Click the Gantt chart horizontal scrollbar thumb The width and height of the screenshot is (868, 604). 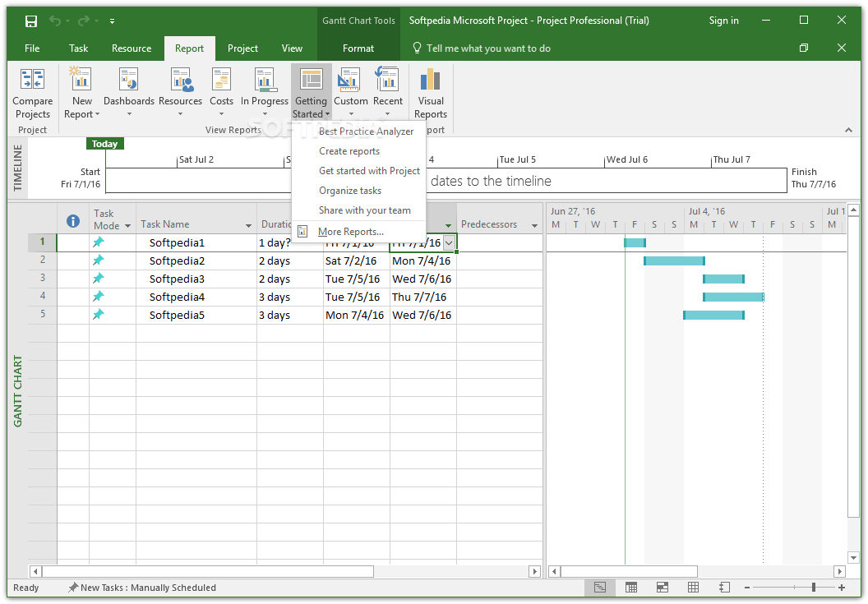[x=629, y=571]
